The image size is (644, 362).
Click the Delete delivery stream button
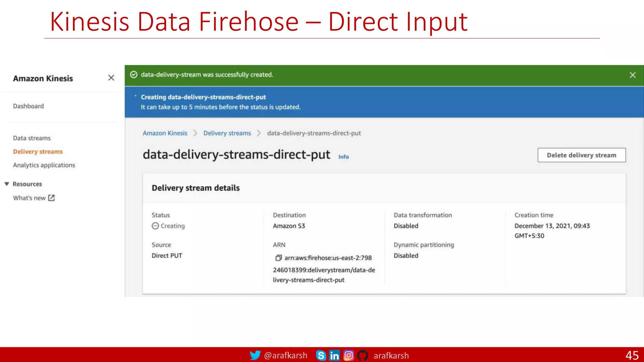click(x=581, y=155)
